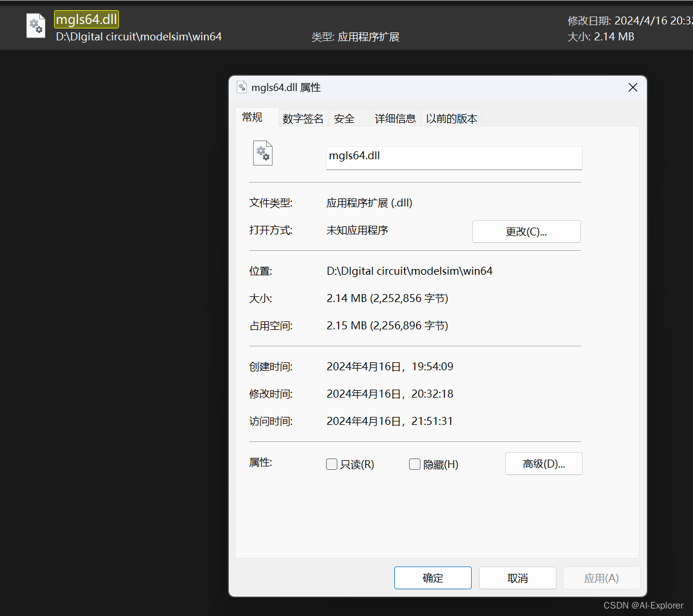Image resolution: width=693 pixels, height=616 pixels.
Task: Click the DLL gear icon at top left of screen
Action: [x=35, y=26]
